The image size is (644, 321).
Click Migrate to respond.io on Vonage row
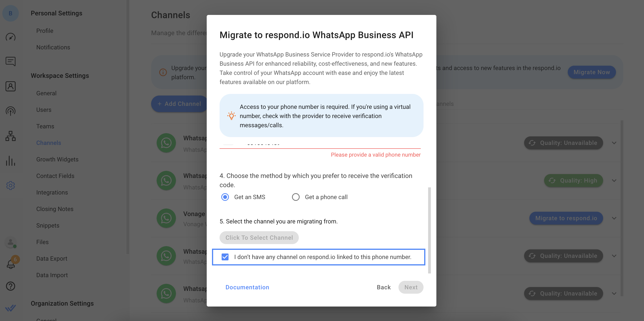[x=566, y=218]
